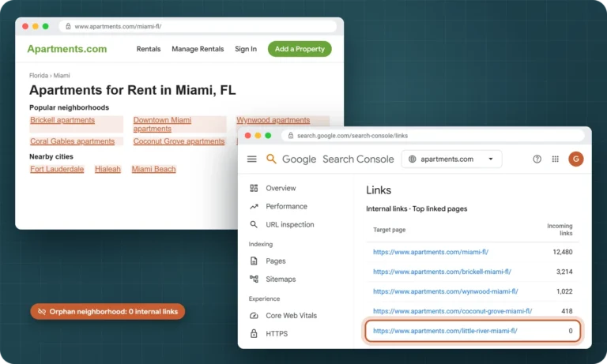Open the Coral Gables apartments link

click(73, 141)
